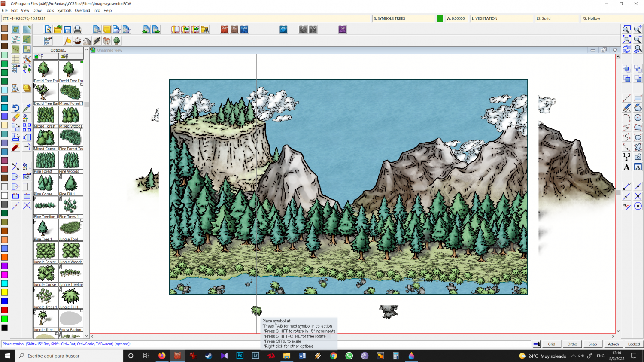Open the Symbols menu
This screenshot has width=644, height=362.
(x=64, y=10)
